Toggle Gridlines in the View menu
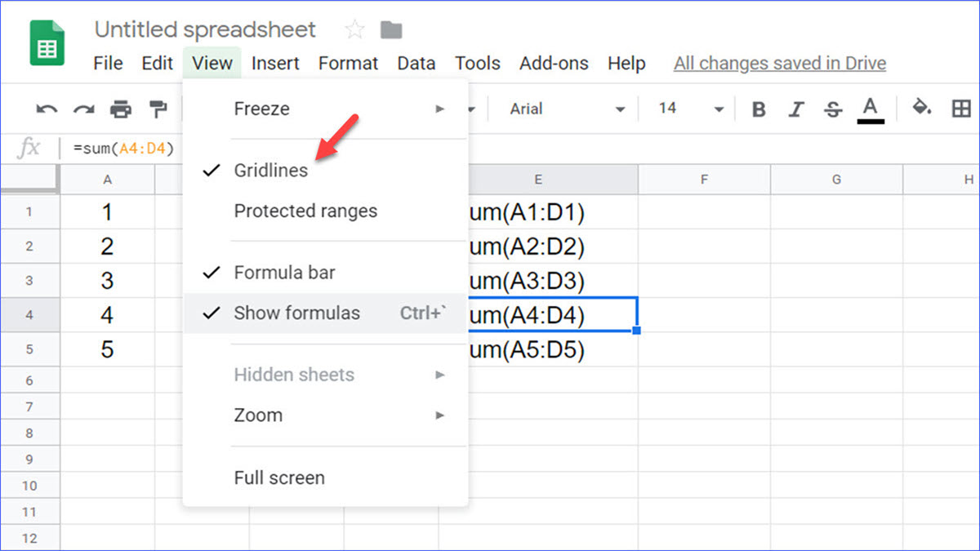 (270, 170)
